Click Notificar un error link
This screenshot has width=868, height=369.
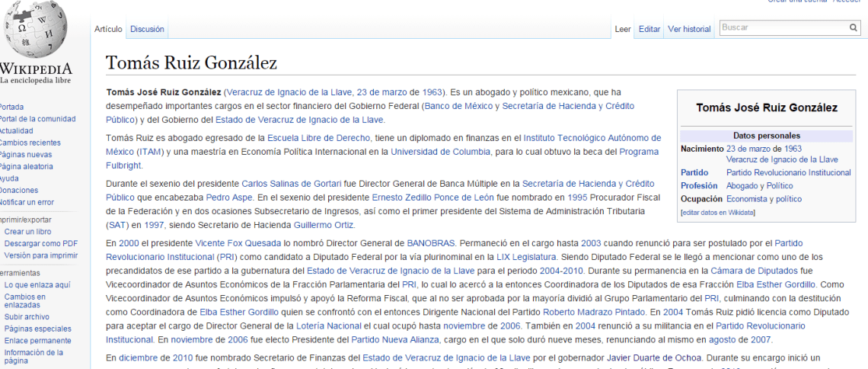point(27,202)
